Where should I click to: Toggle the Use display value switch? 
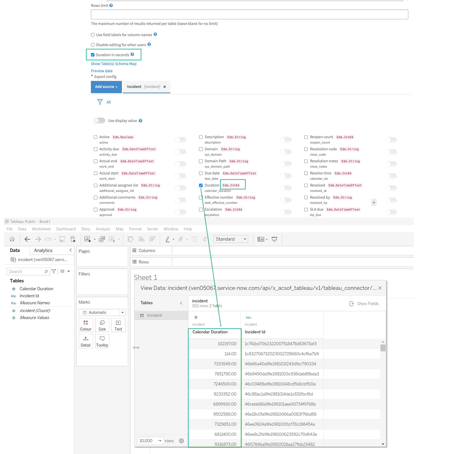[99, 121]
